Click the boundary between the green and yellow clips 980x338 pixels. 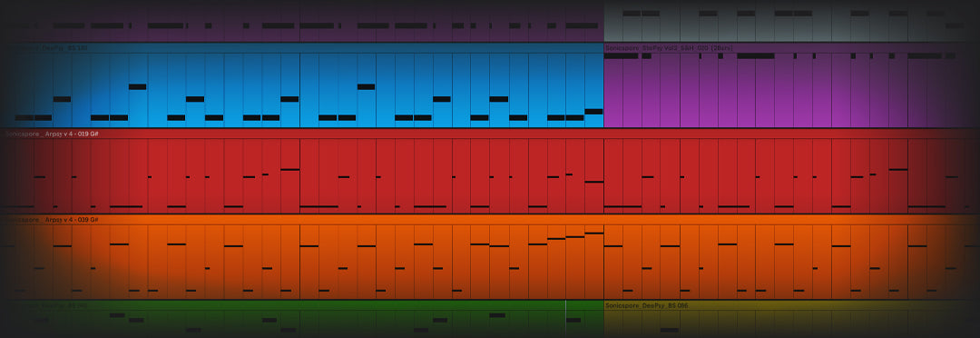(x=603, y=319)
